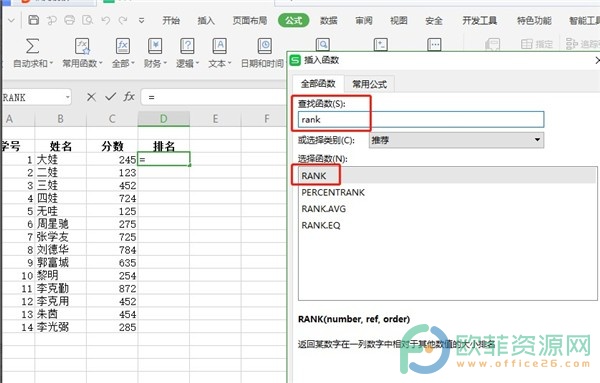Screen dimensions: 600x383
Task: Click the WPS logo icon in 插入函数 dialog title
Action: coord(295,60)
